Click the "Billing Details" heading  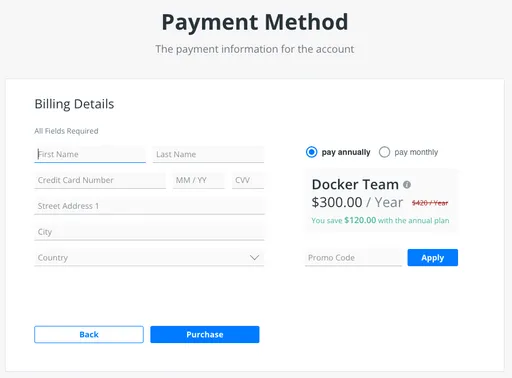click(x=74, y=104)
